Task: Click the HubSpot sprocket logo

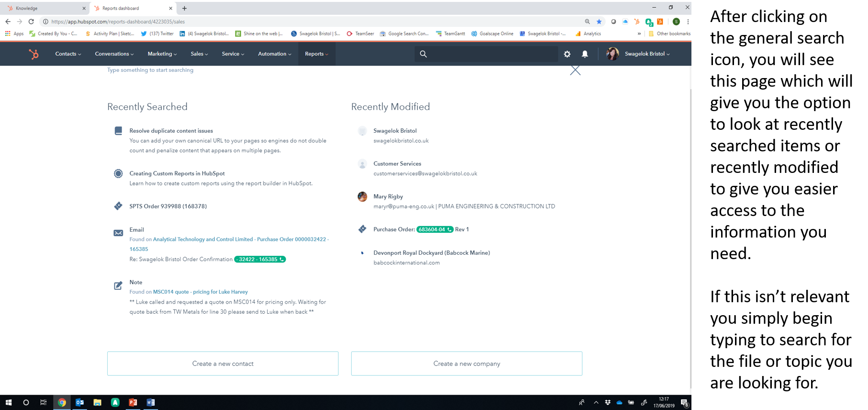Action: [33, 54]
